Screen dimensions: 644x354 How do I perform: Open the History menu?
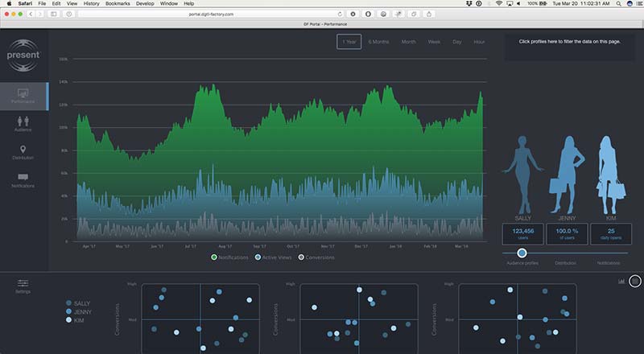91,3
